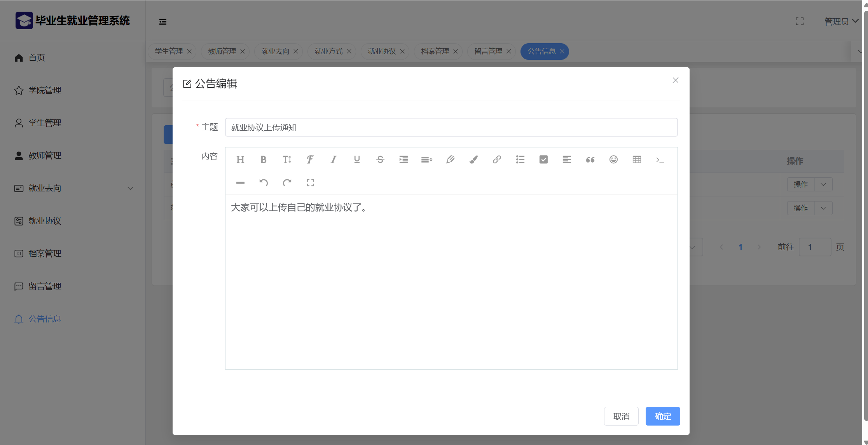Insert a blockquote in content
The height and width of the screenshot is (445, 868).
point(590,159)
